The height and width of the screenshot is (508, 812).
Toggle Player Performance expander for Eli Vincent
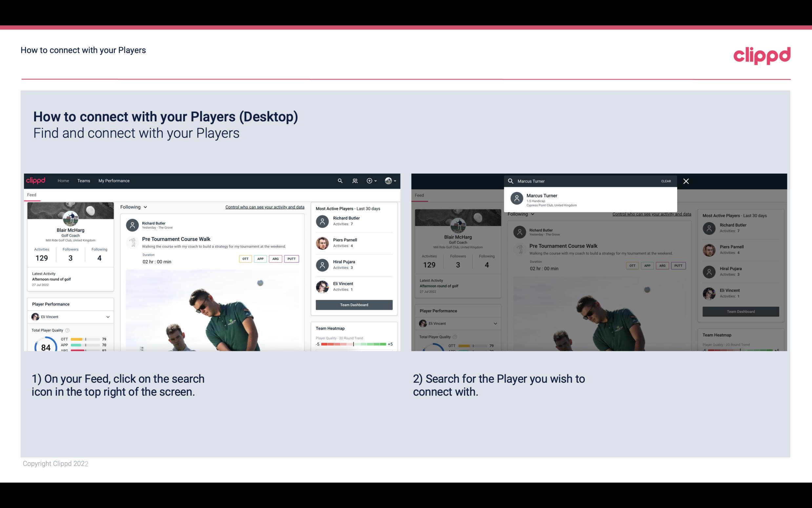pyautogui.click(x=108, y=317)
